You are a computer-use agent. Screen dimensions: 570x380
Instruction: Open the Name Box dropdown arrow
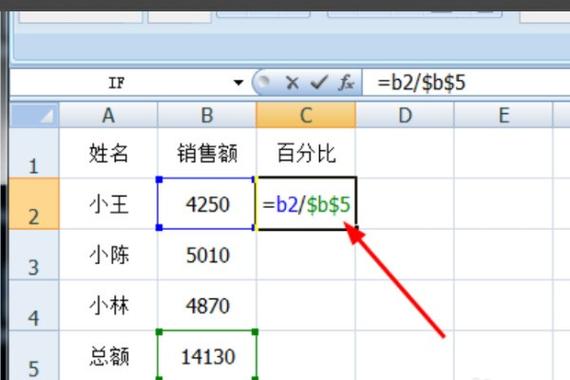238,83
